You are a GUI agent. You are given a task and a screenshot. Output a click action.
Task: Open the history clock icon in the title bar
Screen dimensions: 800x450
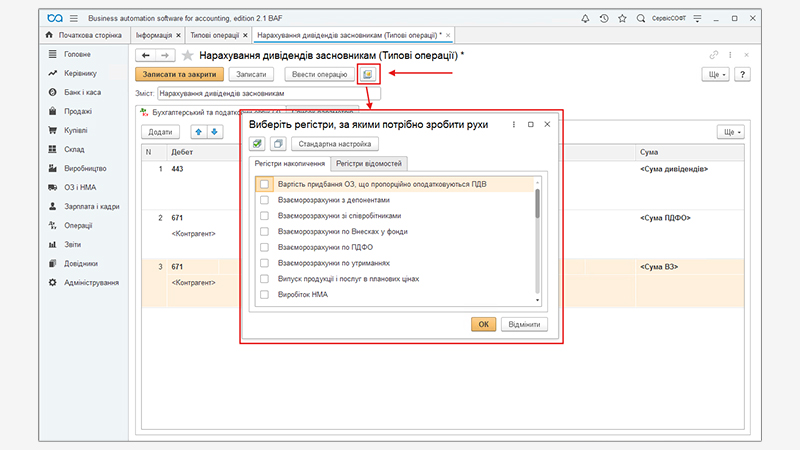(x=604, y=19)
